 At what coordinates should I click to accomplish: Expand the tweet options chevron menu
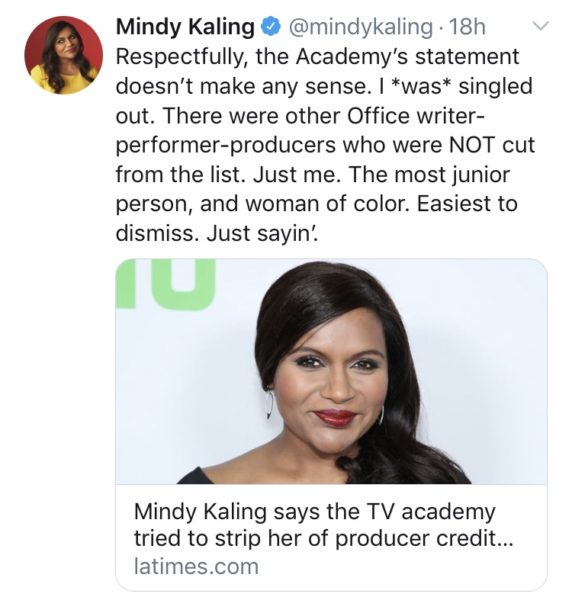pos(541,26)
